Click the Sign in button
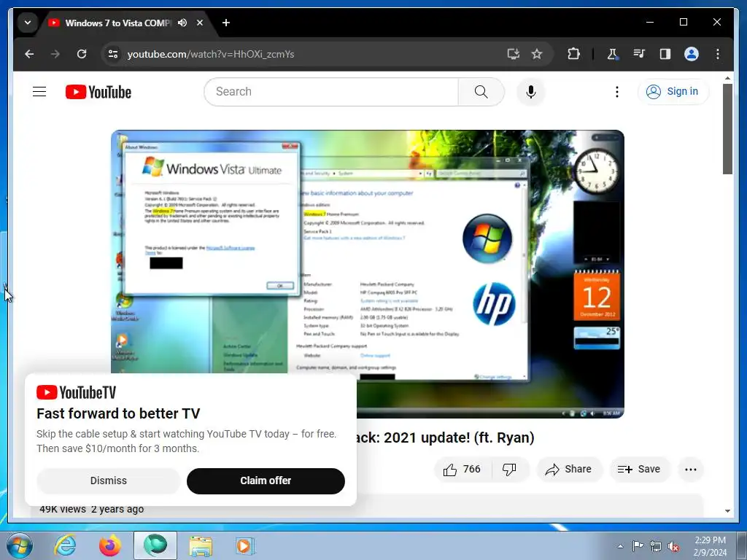The height and width of the screenshot is (560, 747). coord(673,91)
